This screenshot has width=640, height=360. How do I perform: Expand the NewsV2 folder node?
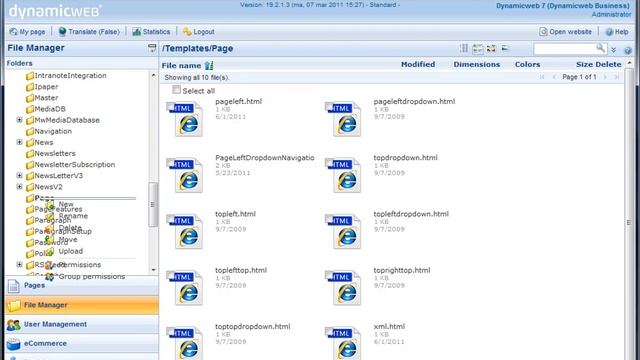(x=19, y=187)
